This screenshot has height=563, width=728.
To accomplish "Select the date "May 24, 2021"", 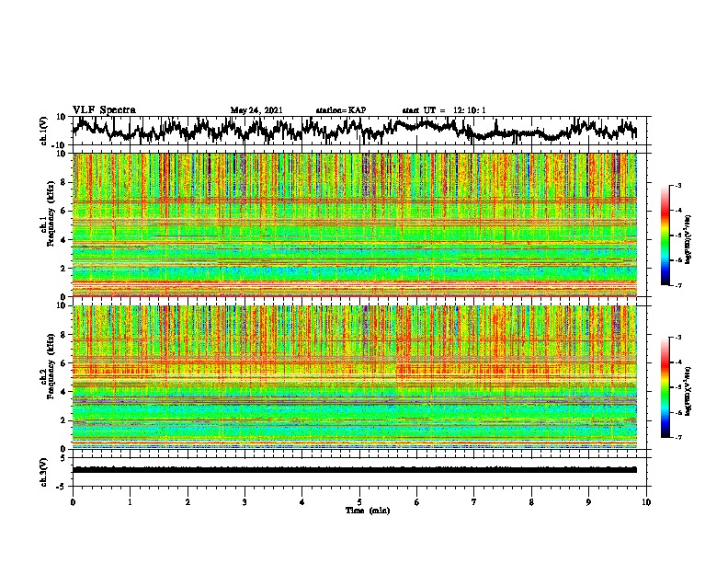I will 256,110.
